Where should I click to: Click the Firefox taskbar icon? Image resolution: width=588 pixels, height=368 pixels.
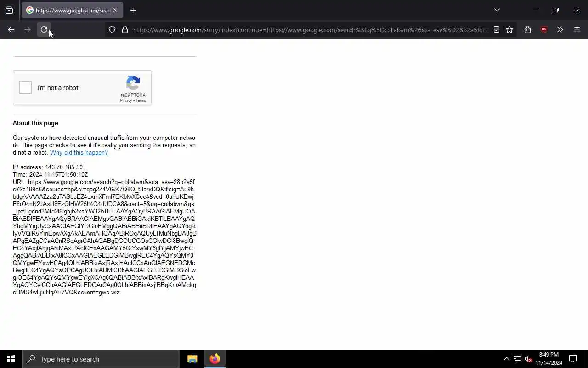click(215, 359)
